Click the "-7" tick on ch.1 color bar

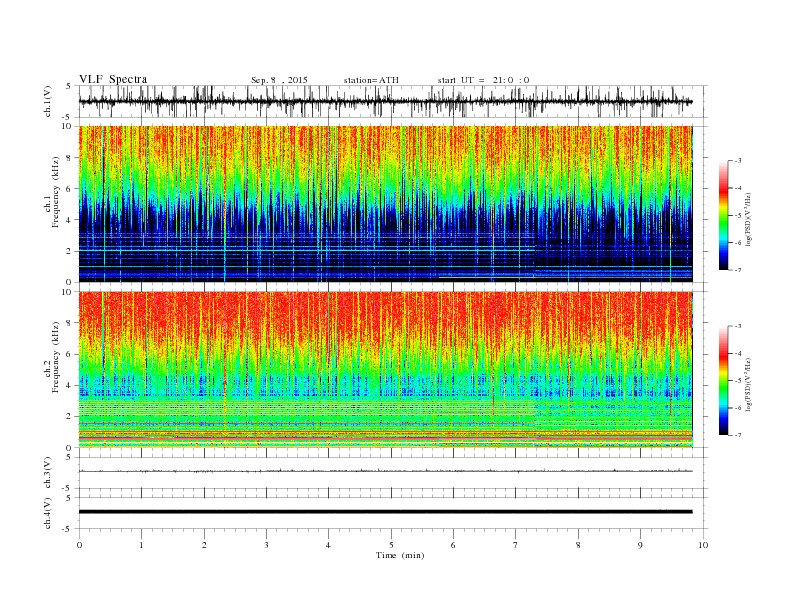tap(738, 270)
